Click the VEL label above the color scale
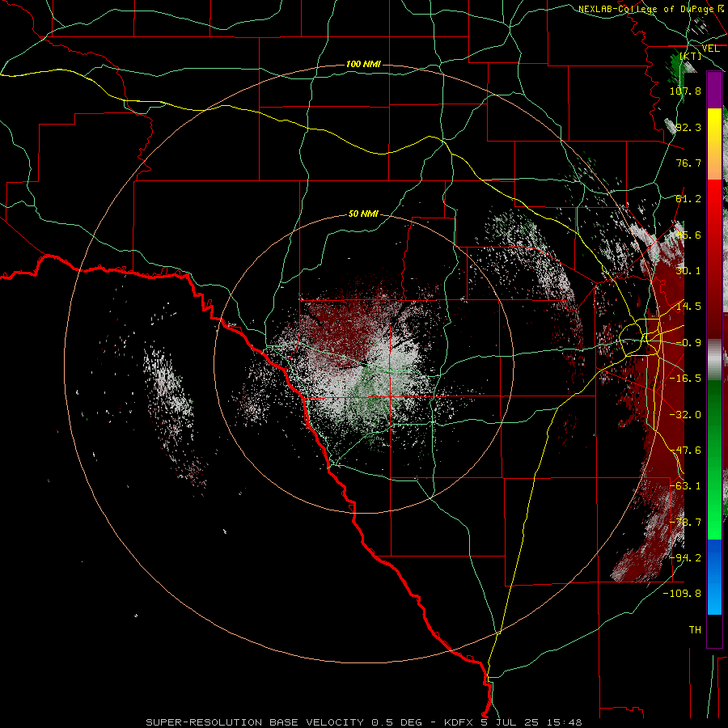Viewport: 728px width, 728px height. pos(710,49)
